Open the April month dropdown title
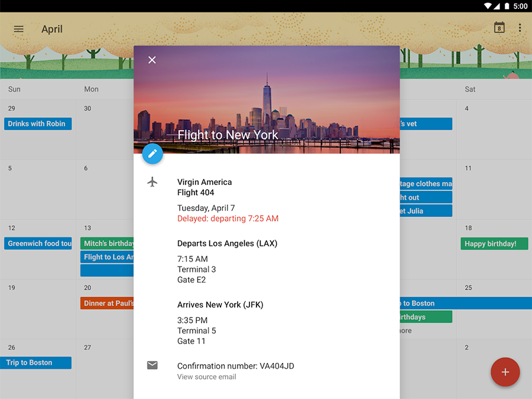This screenshot has width=532, height=399. 52,29
